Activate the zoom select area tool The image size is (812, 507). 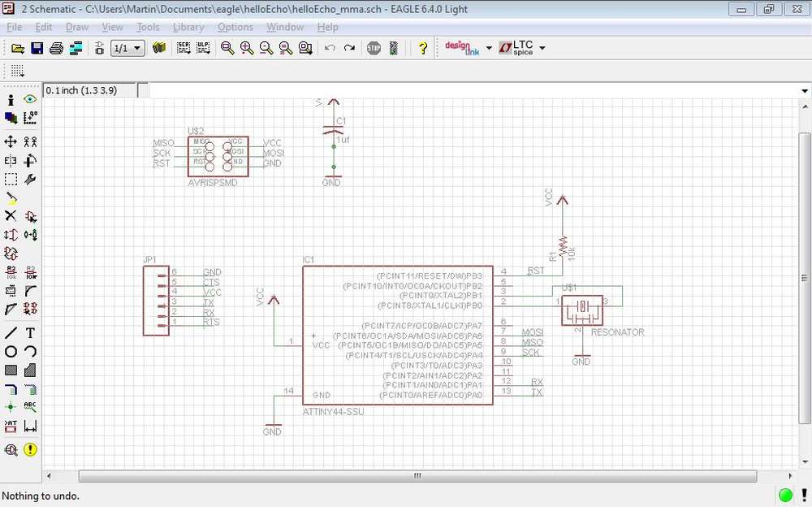tap(305, 48)
